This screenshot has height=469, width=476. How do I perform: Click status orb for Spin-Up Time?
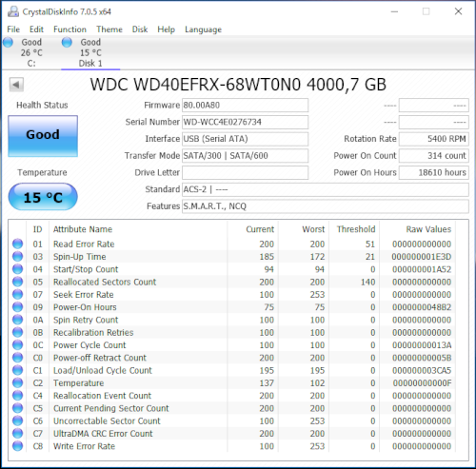coord(18,256)
